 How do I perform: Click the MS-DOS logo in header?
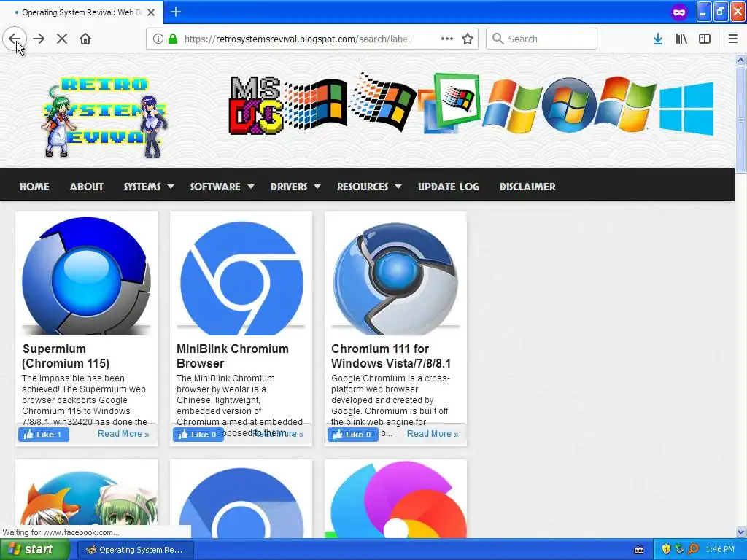[255, 106]
